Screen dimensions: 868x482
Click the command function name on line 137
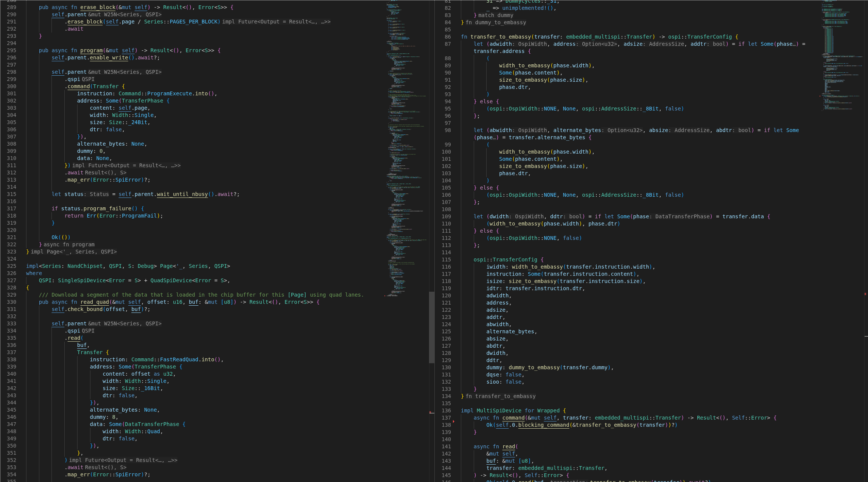[513, 418]
